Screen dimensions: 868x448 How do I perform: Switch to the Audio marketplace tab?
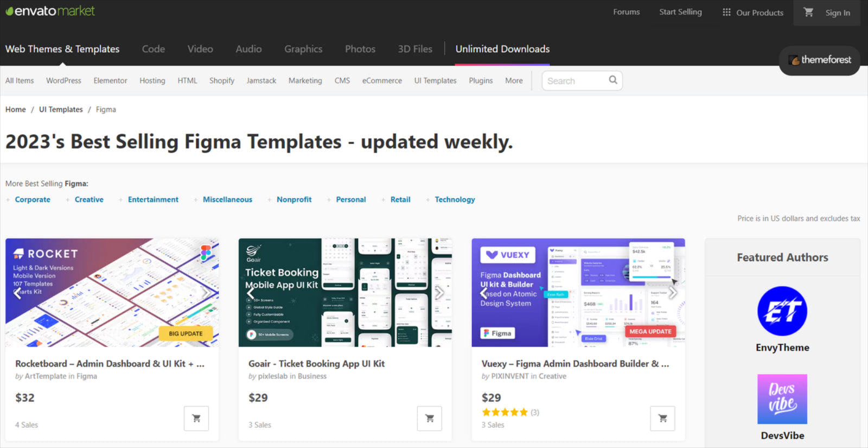[248, 49]
